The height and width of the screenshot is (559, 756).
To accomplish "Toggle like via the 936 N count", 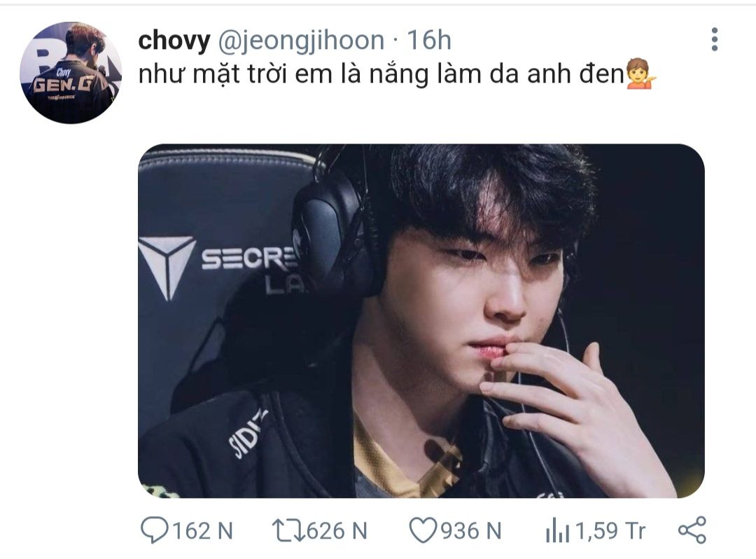I will click(471, 531).
